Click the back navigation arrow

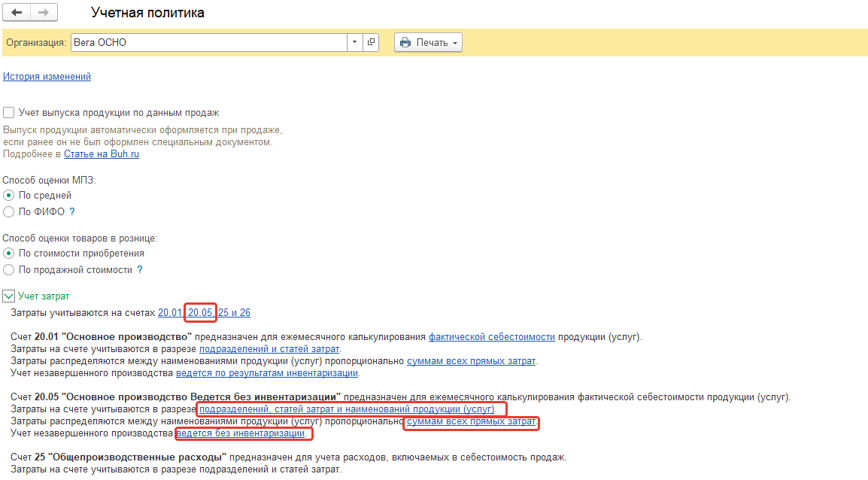click(17, 13)
